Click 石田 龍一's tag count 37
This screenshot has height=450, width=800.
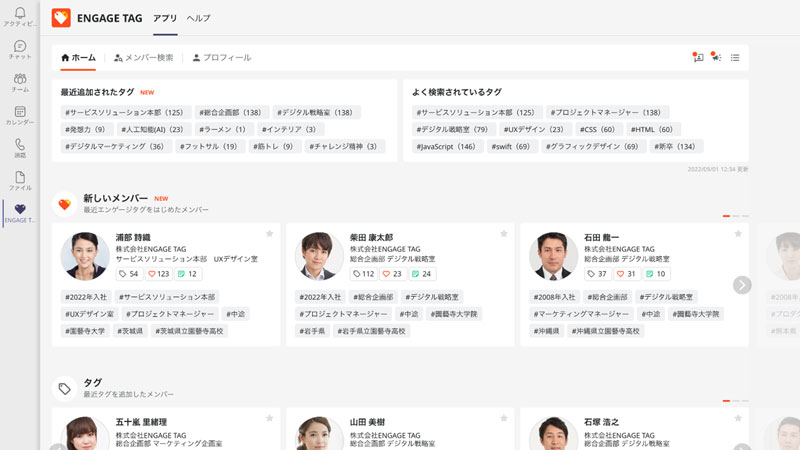[x=597, y=274]
